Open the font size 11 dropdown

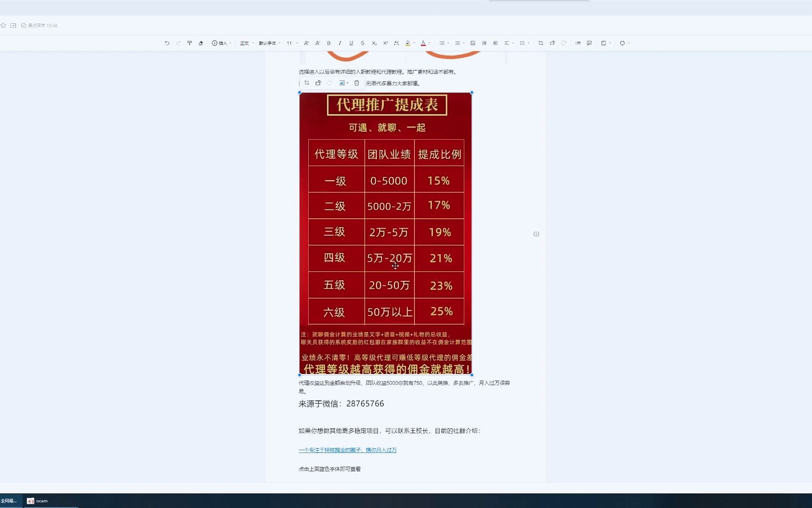292,43
